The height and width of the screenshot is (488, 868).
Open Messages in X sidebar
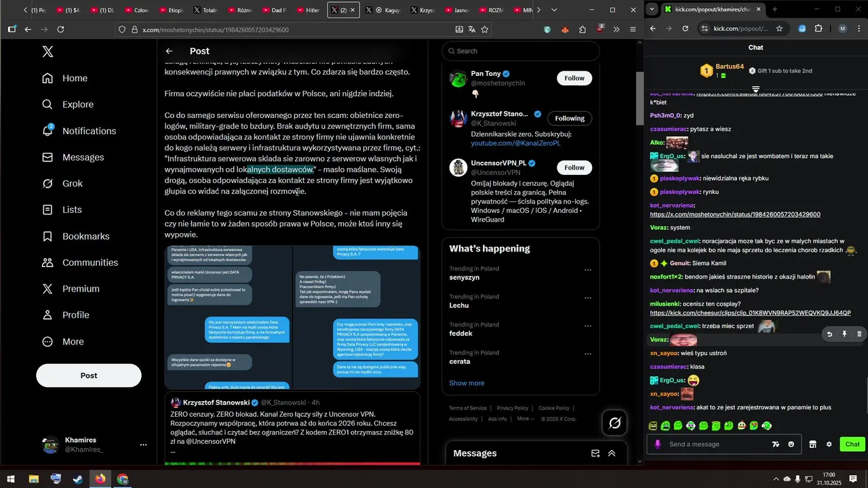[x=73, y=157]
